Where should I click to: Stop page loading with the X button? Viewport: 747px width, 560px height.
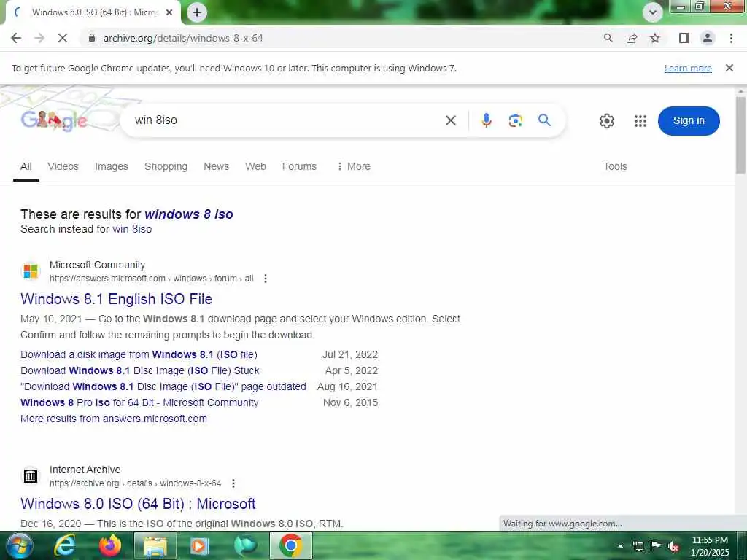[x=63, y=38]
